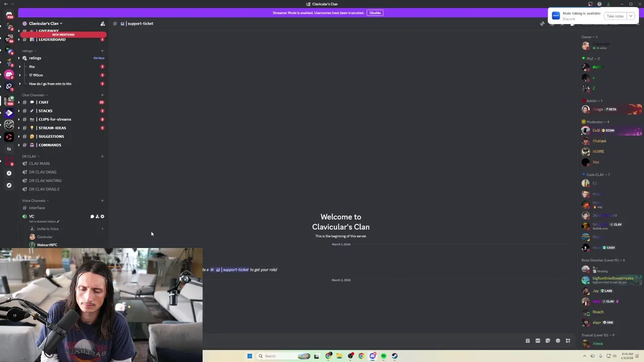Screen dimensions: 644x362
Task: Edit the VC channel status pencil
Action: (x=58, y=221)
